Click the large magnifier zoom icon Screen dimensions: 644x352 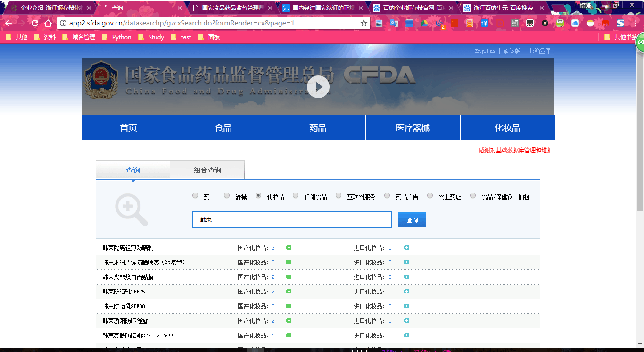coord(131,210)
